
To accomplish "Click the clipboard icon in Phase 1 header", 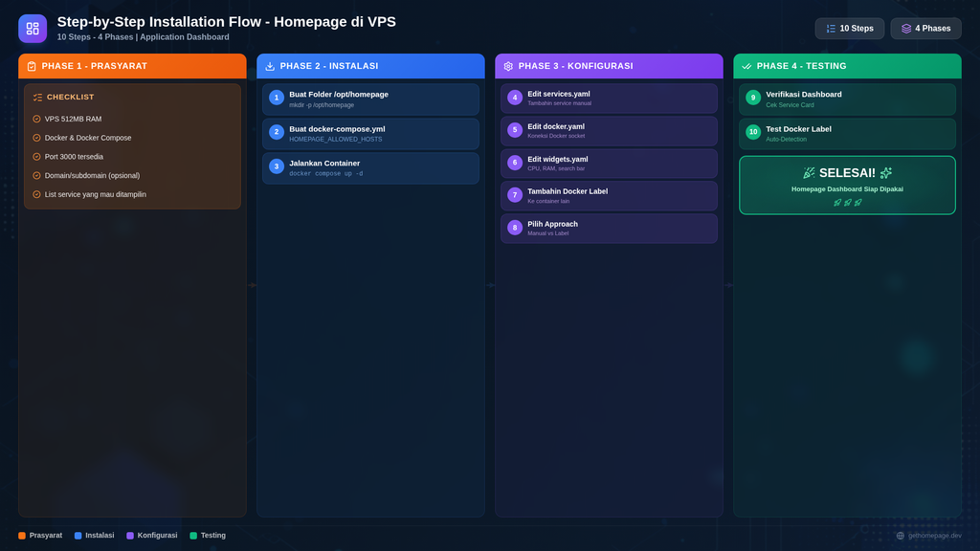I will point(32,66).
